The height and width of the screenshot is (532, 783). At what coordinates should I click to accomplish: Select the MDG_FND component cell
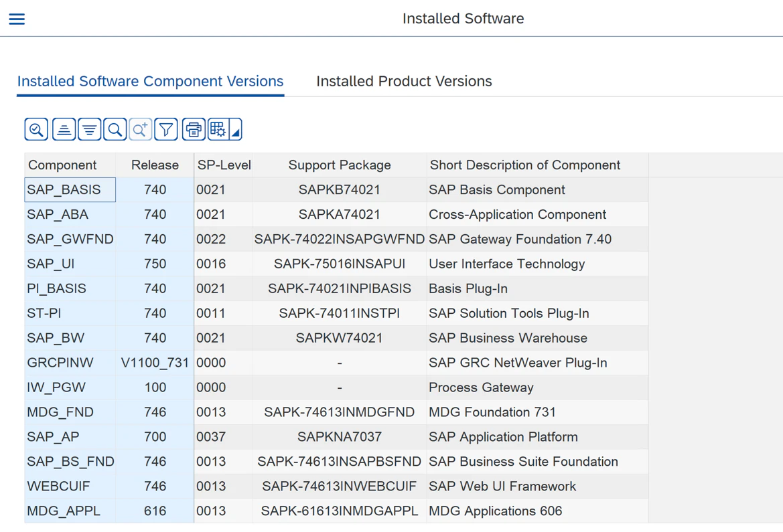click(70, 412)
